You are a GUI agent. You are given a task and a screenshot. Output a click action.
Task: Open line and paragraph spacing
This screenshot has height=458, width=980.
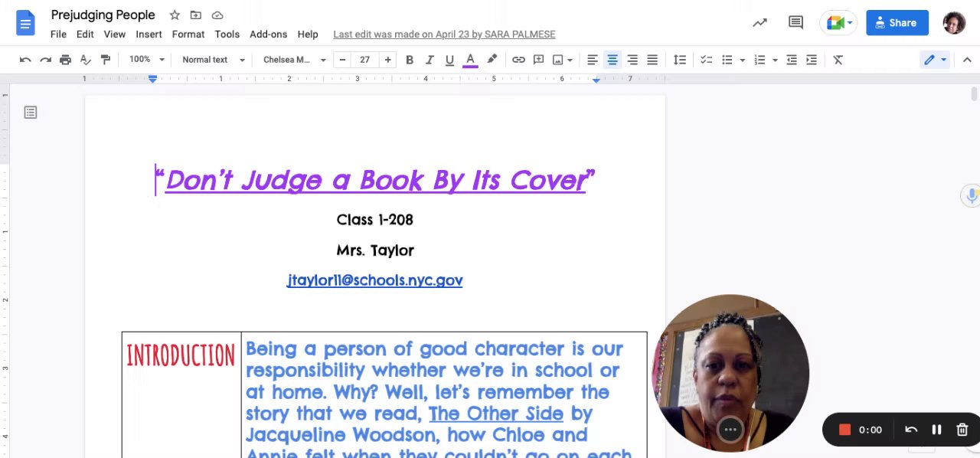(x=679, y=60)
